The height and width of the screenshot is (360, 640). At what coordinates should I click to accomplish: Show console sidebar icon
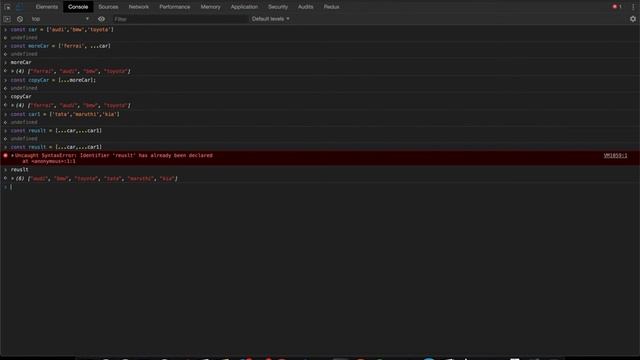[7, 19]
